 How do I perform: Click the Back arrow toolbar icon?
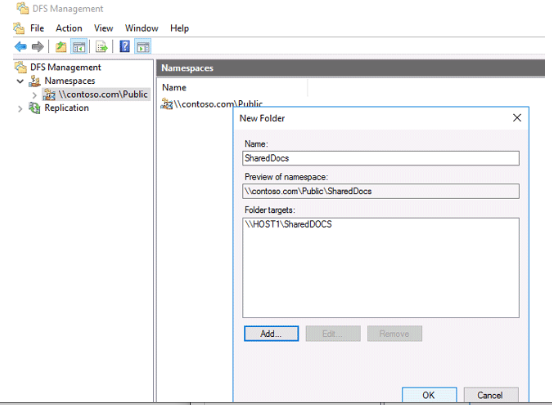(x=20, y=46)
